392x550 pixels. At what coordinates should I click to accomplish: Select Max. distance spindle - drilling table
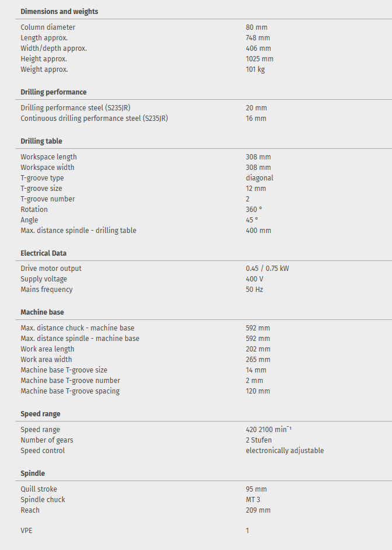pyautogui.click(x=78, y=231)
